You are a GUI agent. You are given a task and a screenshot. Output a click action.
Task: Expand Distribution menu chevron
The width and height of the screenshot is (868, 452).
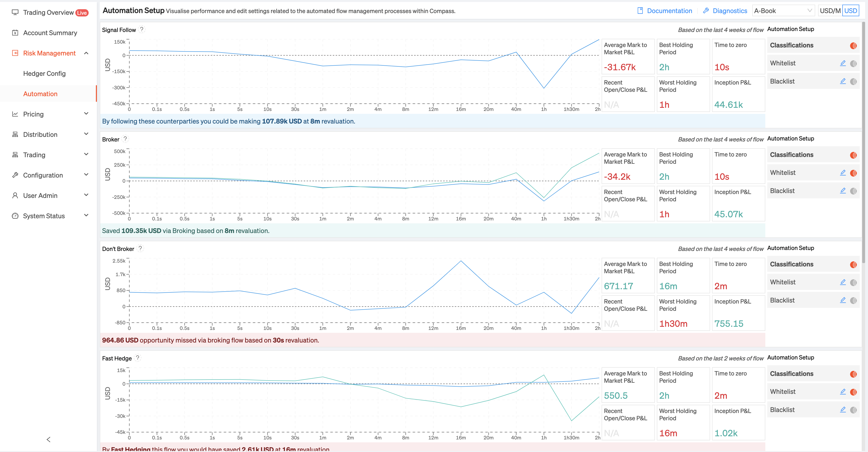(86, 134)
